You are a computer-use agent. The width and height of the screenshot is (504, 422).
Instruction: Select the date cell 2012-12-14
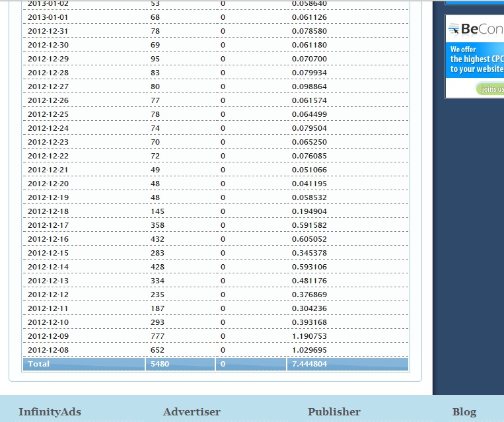(x=48, y=267)
